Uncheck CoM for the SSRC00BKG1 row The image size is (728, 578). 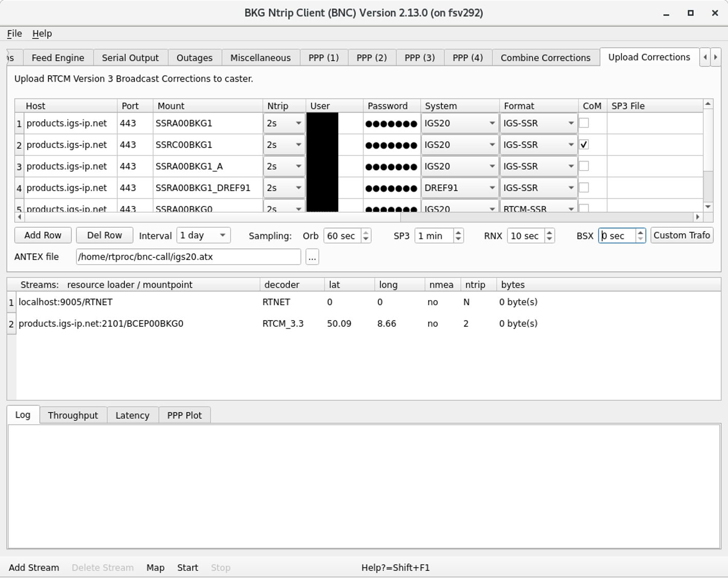click(x=584, y=145)
